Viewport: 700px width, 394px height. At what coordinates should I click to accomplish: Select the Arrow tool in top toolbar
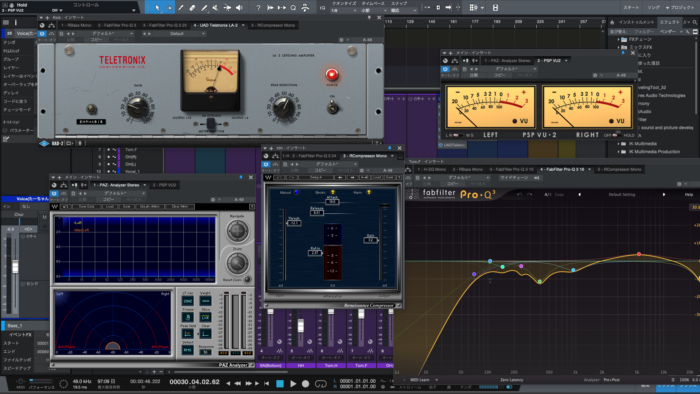click(x=157, y=8)
